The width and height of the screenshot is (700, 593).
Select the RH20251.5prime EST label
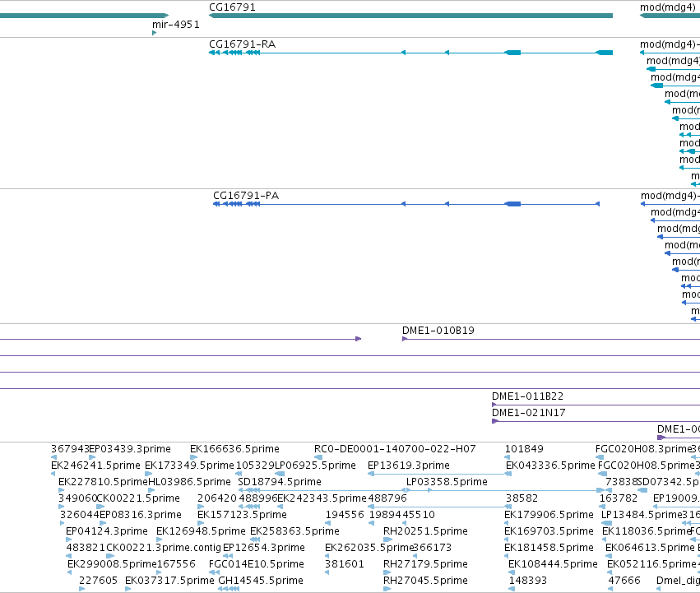(425, 531)
